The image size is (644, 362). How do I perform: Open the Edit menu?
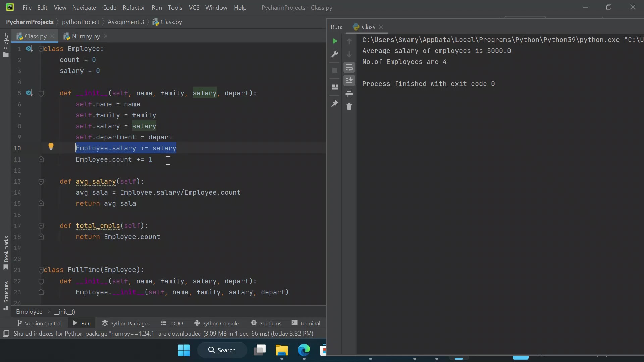[42, 7]
